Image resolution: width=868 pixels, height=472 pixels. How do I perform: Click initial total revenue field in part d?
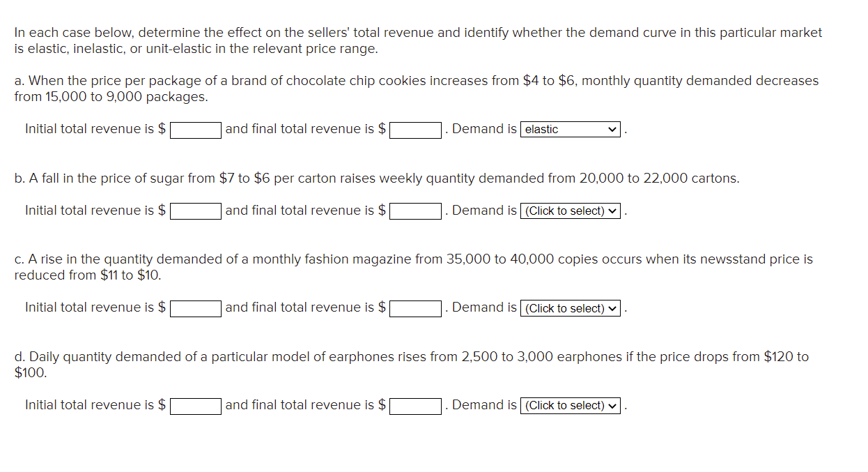196,405
